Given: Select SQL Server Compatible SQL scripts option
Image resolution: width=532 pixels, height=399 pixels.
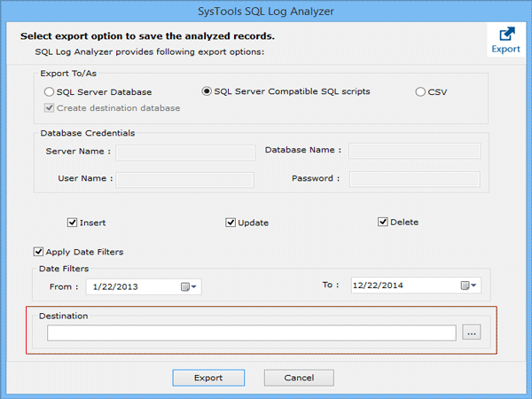Looking at the screenshot, I should click(x=207, y=91).
